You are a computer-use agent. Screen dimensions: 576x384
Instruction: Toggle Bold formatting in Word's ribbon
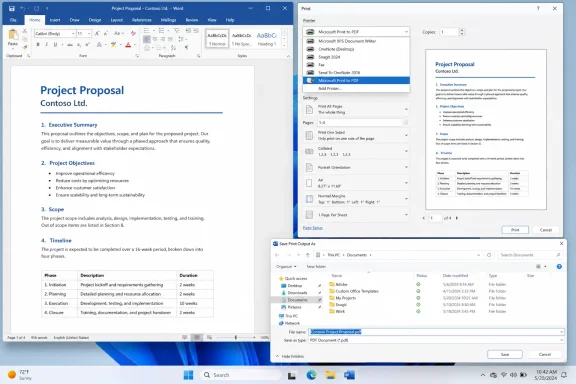click(38, 44)
